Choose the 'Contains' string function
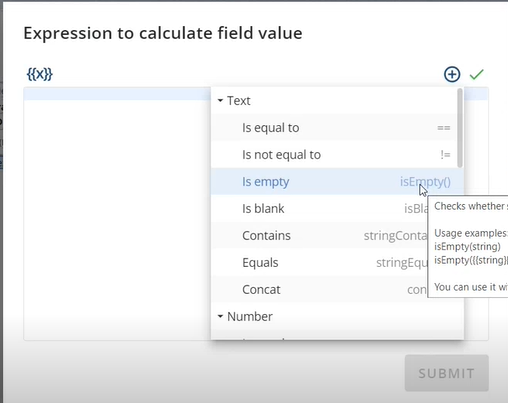This screenshot has width=508, height=403. tap(319, 235)
